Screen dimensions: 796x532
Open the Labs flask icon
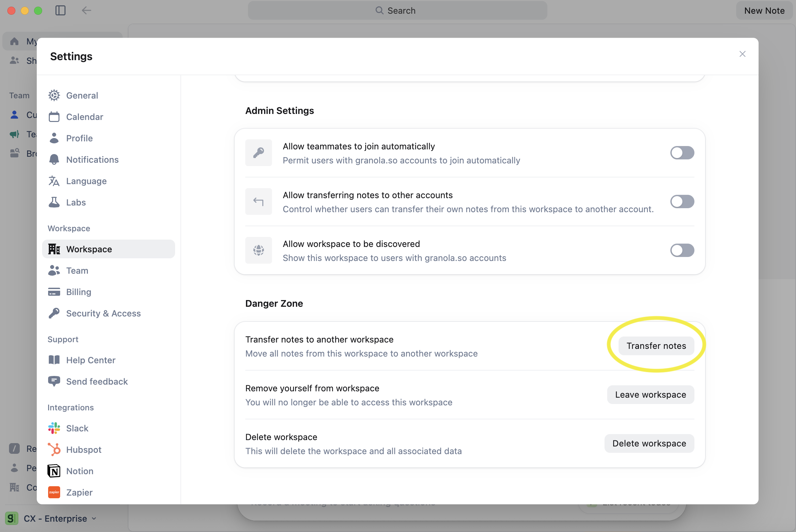pos(54,202)
